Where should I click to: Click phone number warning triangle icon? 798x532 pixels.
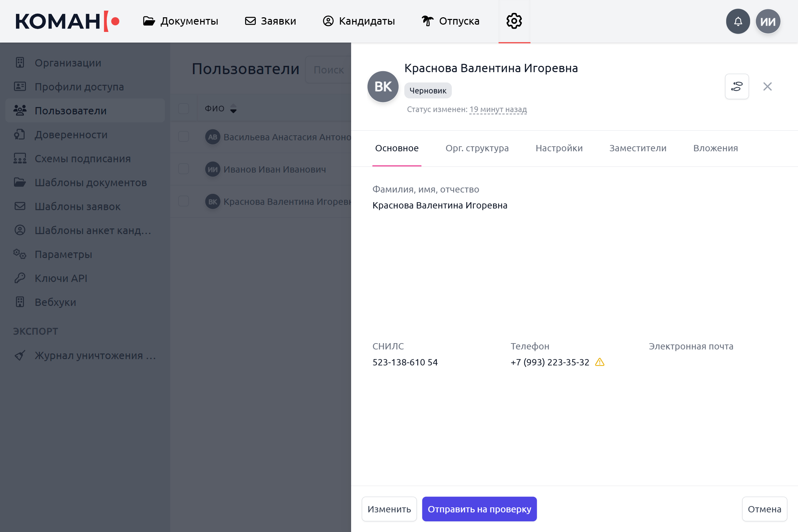[x=599, y=362]
